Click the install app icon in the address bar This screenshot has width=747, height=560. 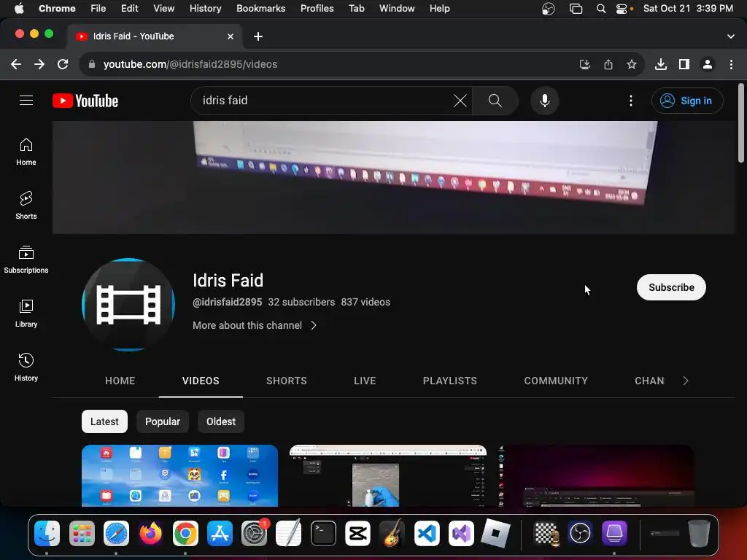pyautogui.click(x=585, y=64)
